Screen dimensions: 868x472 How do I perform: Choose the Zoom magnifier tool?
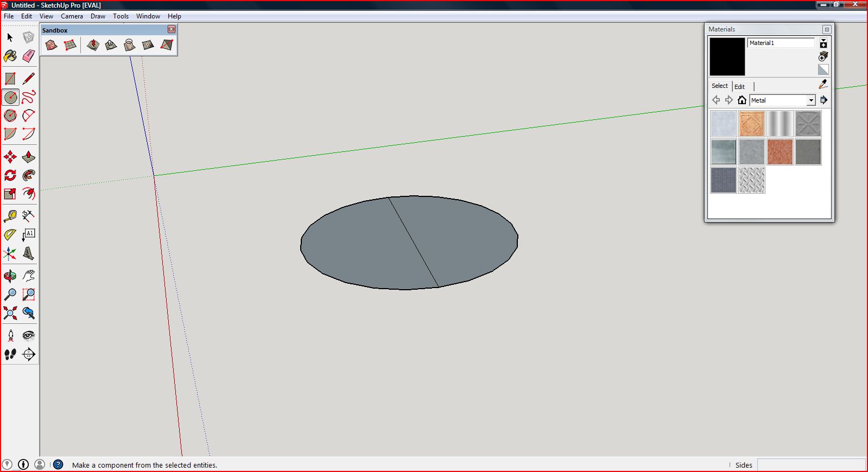point(10,295)
